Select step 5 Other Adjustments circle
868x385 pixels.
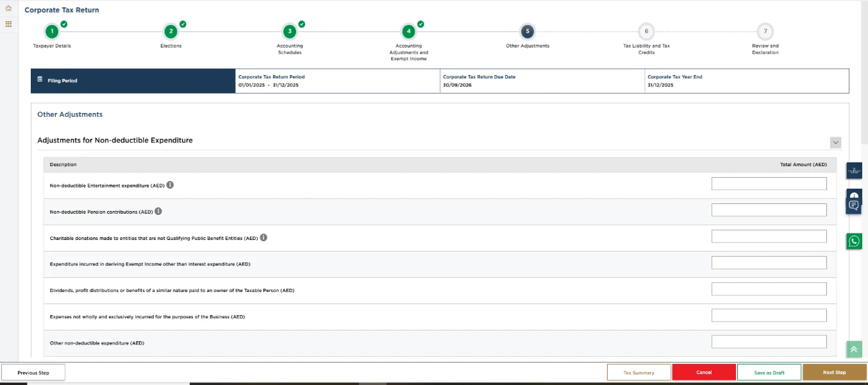tap(528, 31)
